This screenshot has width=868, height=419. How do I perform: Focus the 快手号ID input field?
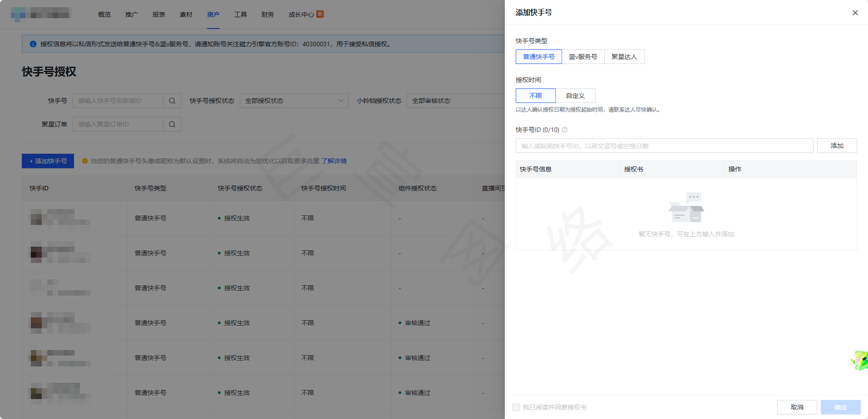coord(664,146)
